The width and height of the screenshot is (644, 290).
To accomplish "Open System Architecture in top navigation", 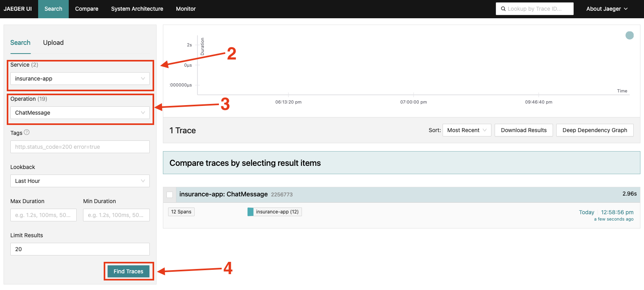I will 137,9.
